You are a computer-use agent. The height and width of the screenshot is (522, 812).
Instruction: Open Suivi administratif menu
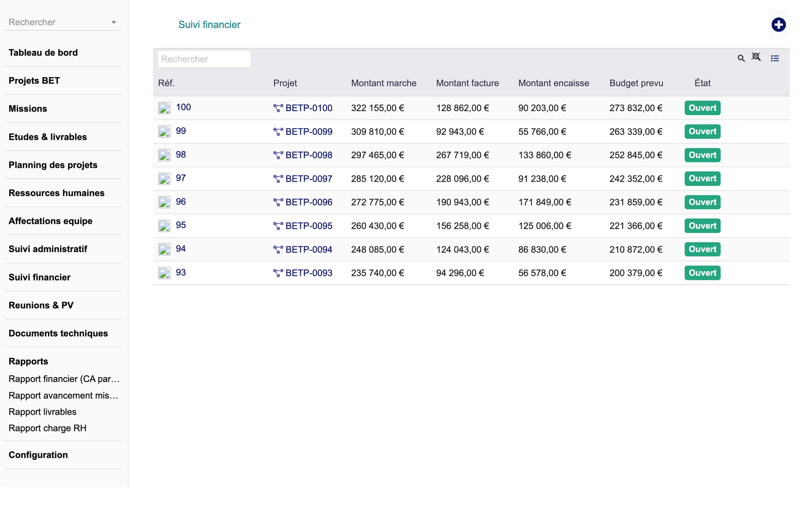(48, 249)
